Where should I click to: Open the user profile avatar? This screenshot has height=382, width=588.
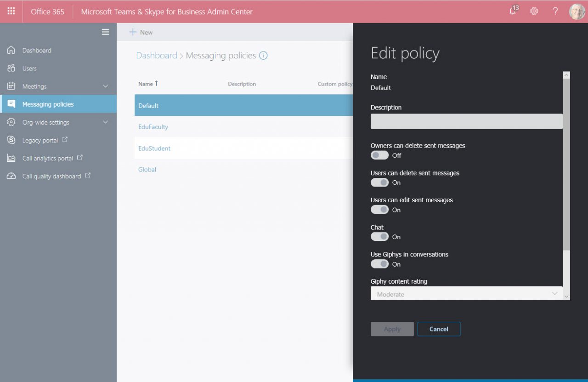[577, 11]
